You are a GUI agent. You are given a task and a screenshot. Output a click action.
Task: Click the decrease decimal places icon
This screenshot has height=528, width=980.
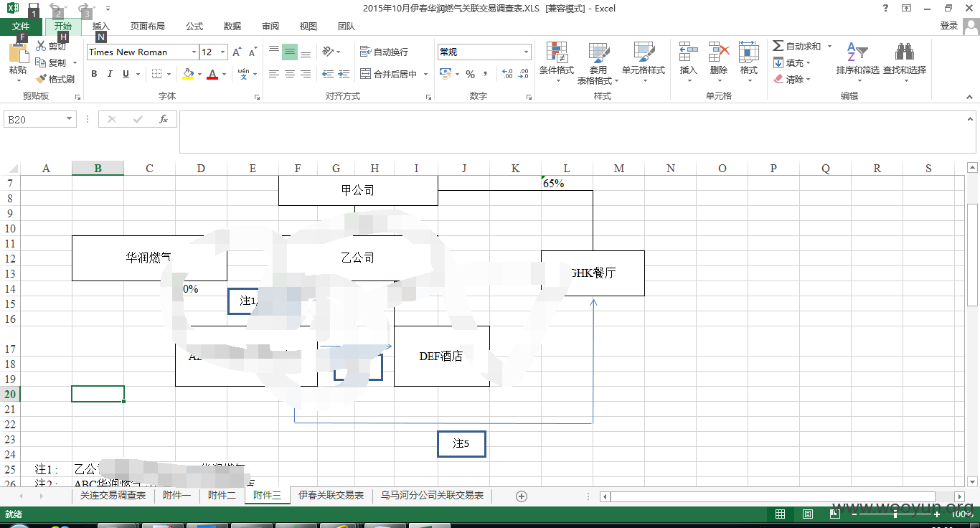point(524,74)
